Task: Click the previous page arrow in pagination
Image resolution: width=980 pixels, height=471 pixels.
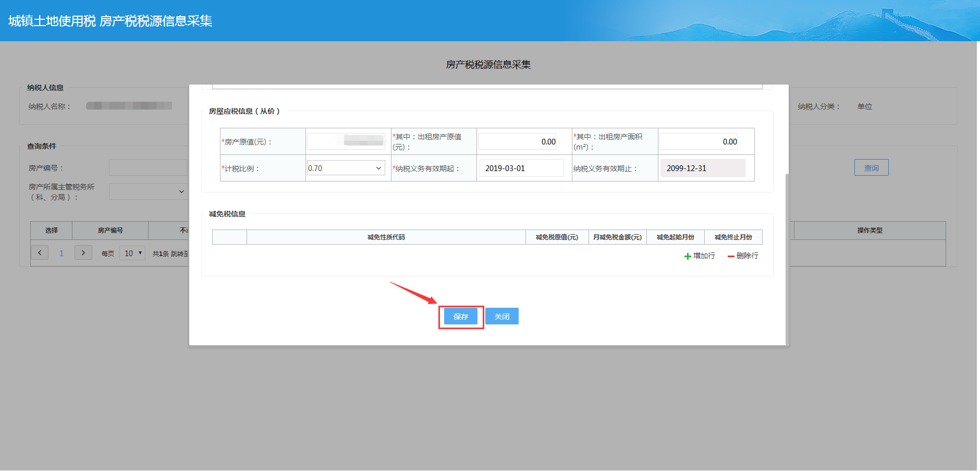Action: (x=40, y=252)
